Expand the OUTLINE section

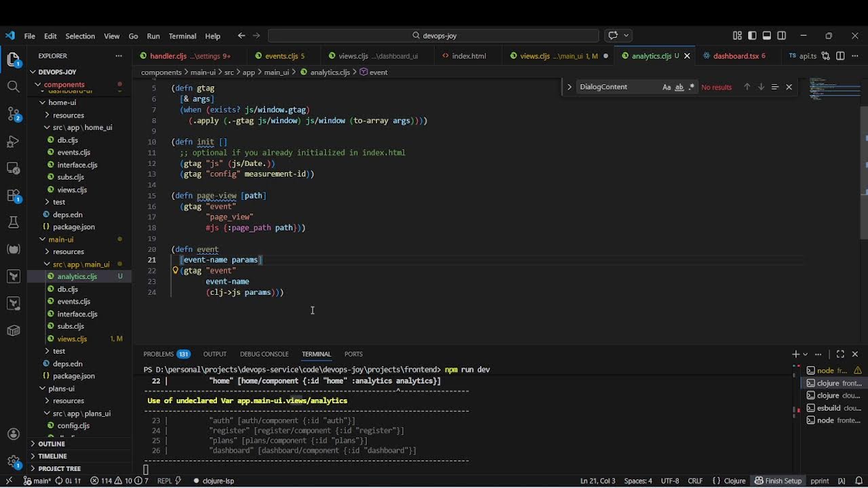(x=52, y=444)
